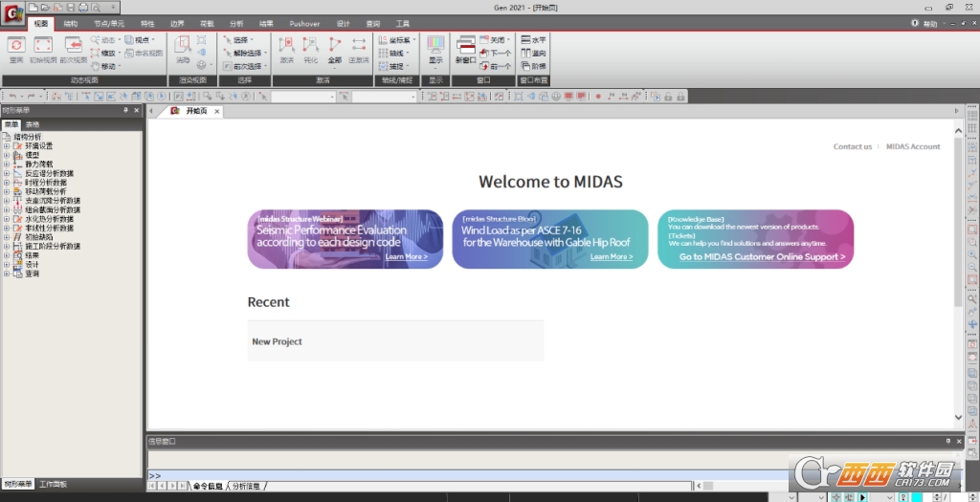
Task: Open the Contact us link
Action: [x=852, y=146]
